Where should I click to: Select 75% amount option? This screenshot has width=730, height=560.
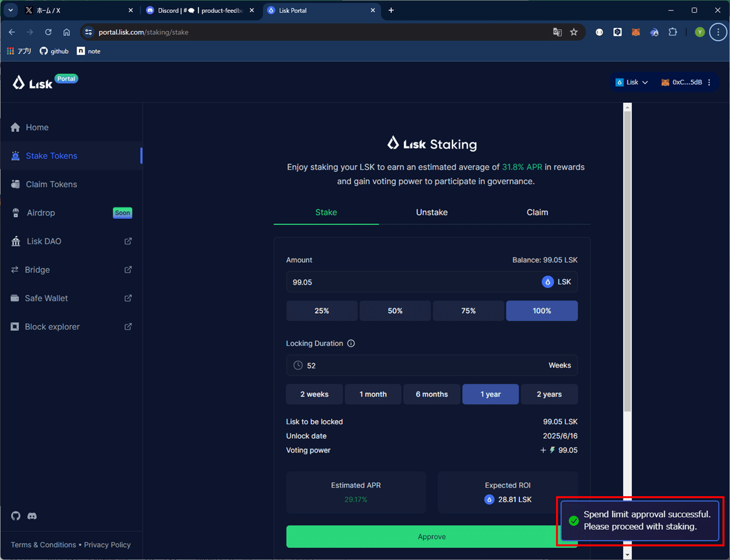click(468, 311)
